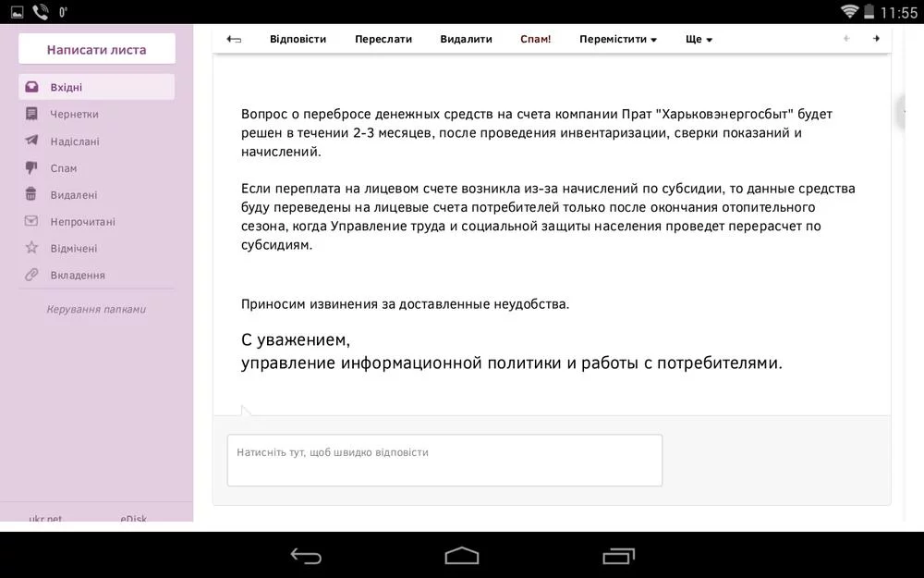
Task: Click the 11:55 clock in status bar
Action: click(899, 12)
